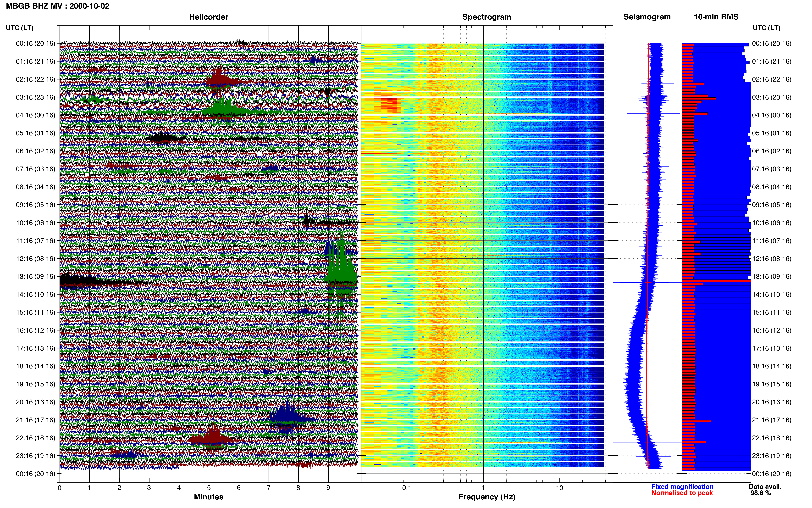Click left time label '05:16 (01:16)'
Screen dimensions: 812x508
35,133
